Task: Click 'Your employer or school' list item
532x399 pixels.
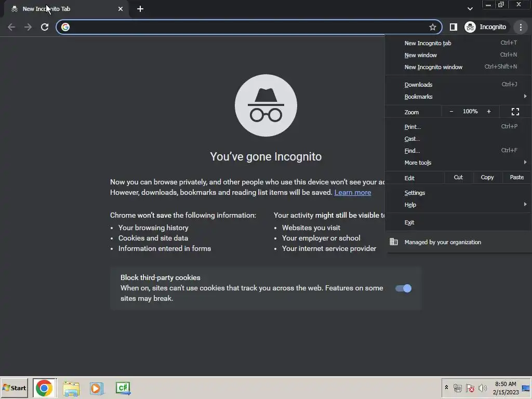Action: (321, 238)
